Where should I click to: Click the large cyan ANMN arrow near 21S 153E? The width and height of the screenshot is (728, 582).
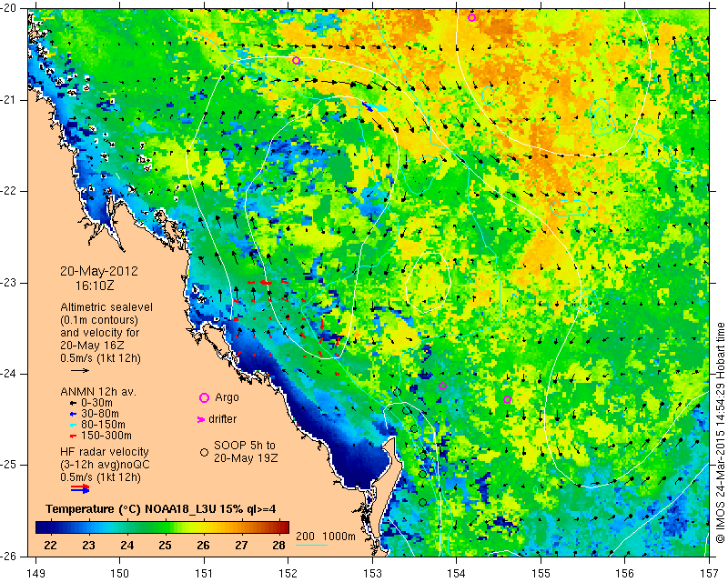(x=378, y=107)
